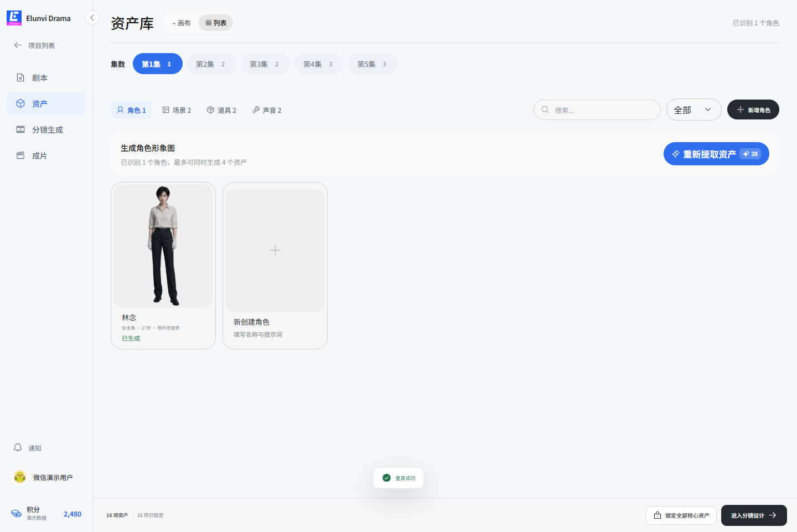Viewport: 797px width, 532px height.
Task: Focus the 搜索 search field
Action: [597, 109]
